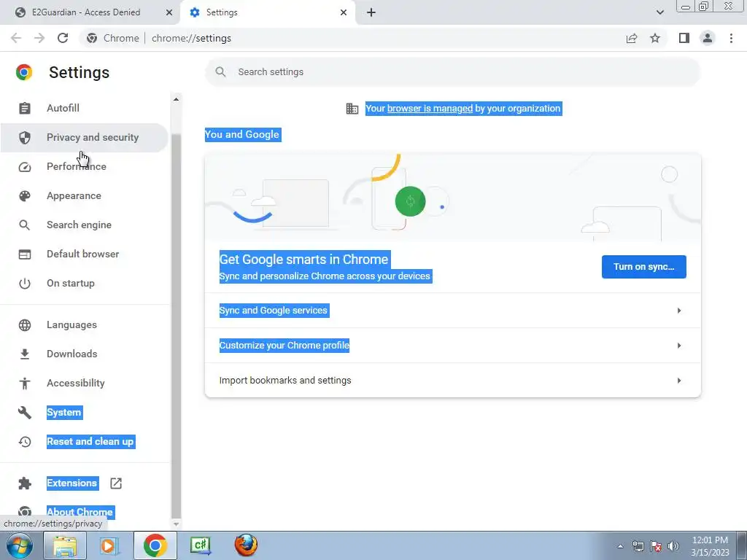Open Extensions via external link icon
747x560 pixels.
pyautogui.click(x=116, y=483)
